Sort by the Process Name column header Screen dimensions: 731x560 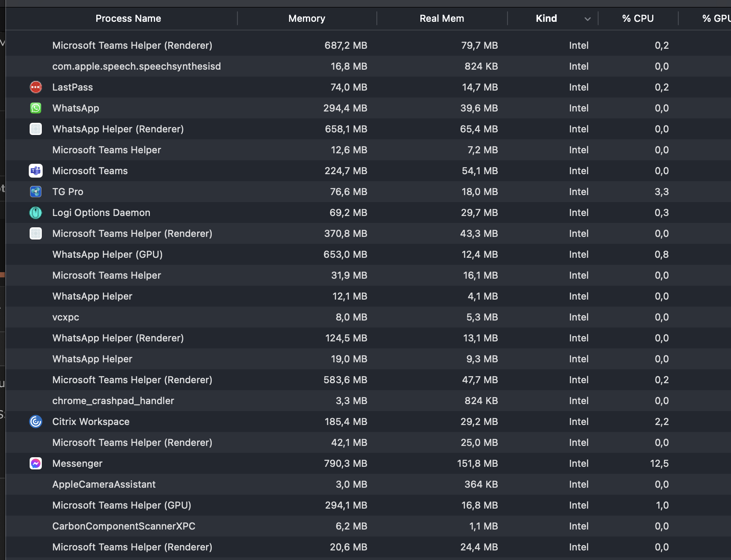click(x=128, y=18)
